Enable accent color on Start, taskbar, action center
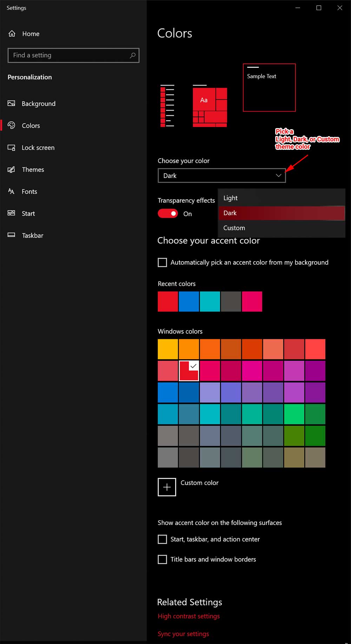Image resolution: width=351 pixels, height=644 pixels. point(162,539)
